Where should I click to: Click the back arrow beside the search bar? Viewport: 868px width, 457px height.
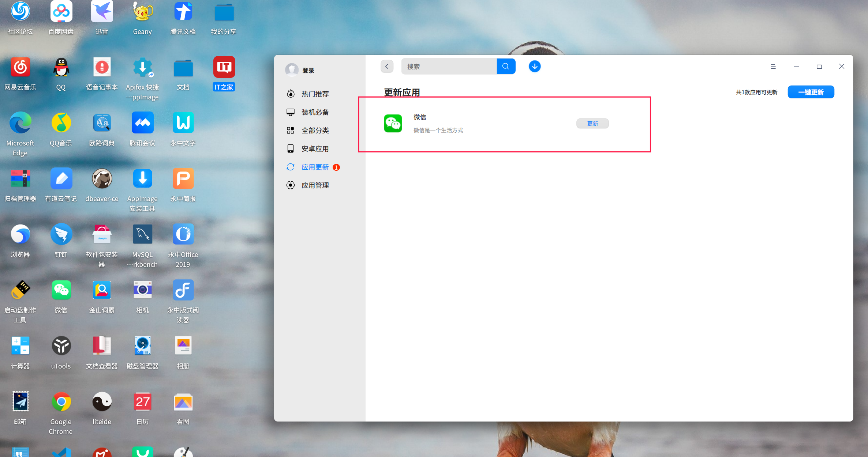[x=387, y=66]
